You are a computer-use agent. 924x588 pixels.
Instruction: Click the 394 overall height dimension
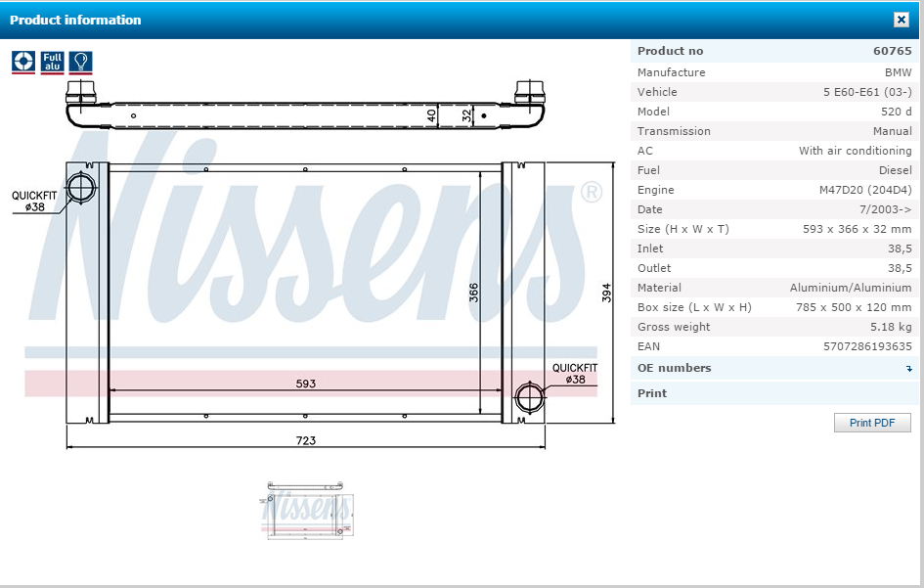pyautogui.click(x=606, y=293)
